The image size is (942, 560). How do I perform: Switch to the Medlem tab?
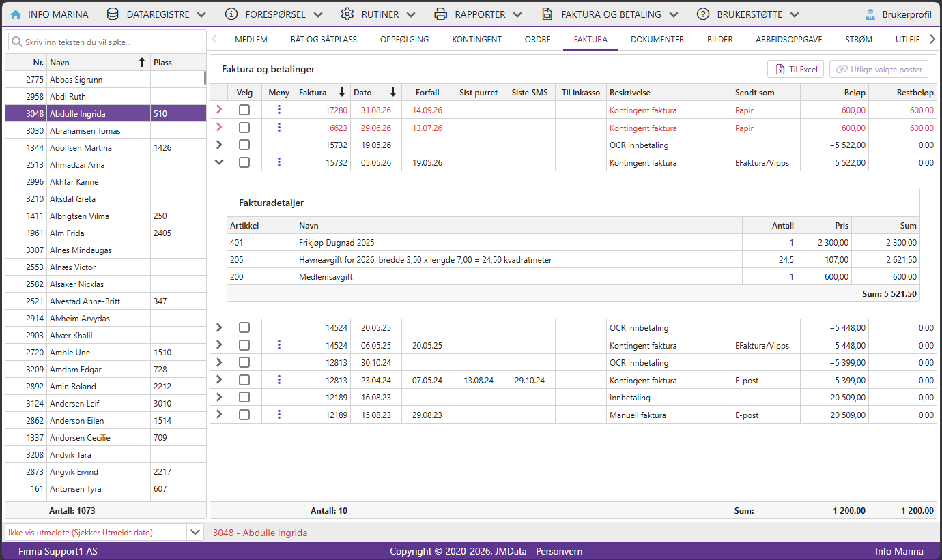[x=251, y=40]
